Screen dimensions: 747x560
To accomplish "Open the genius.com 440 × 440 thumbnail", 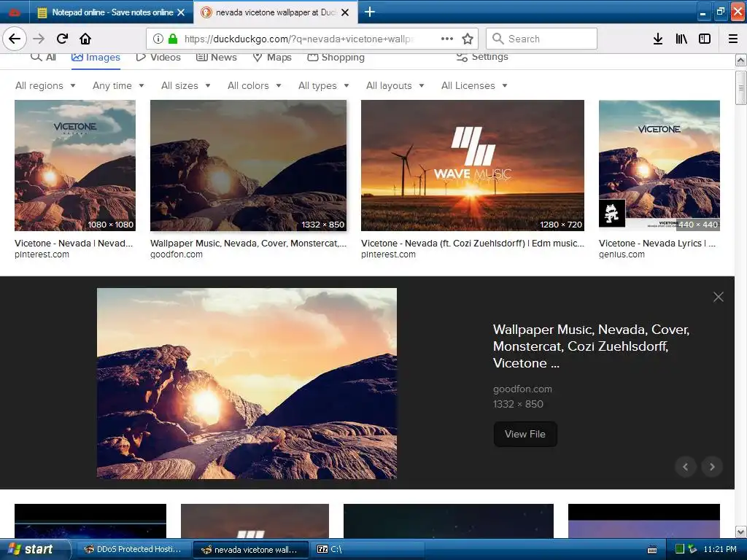I will pyautogui.click(x=659, y=166).
